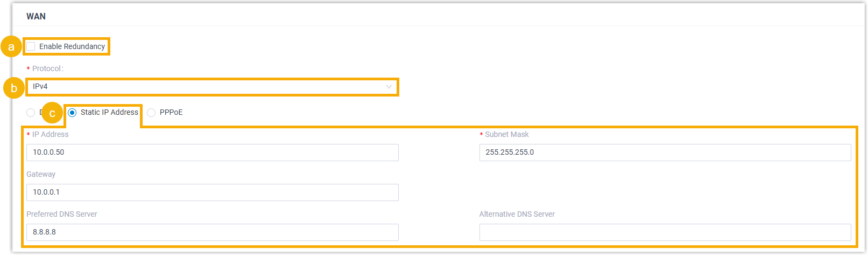Click the Gateway label text
868x255 pixels.
pyautogui.click(x=41, y=174)
